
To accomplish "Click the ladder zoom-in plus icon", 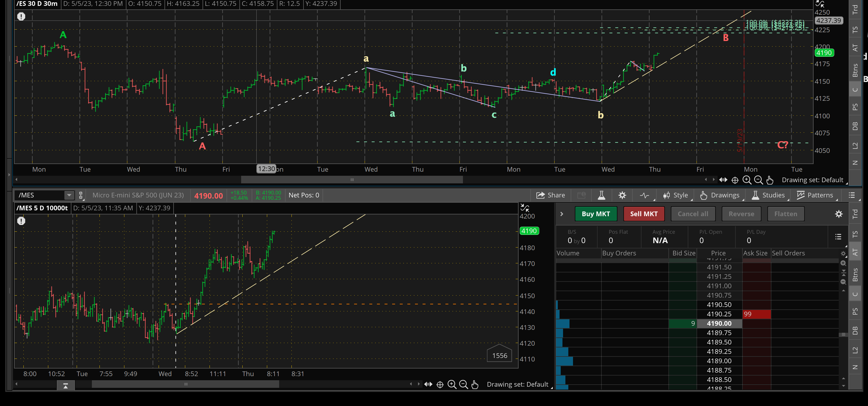I will pyautogui.click(x=843, y=263).
